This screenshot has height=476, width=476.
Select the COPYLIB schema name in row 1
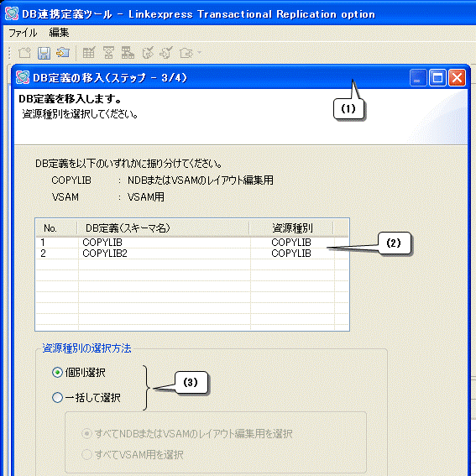coord(102,243)
